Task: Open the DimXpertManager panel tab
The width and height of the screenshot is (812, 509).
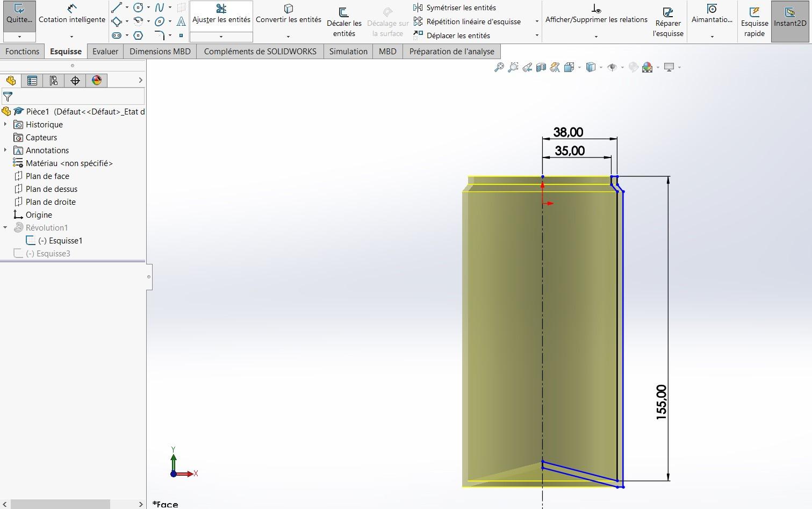Action: (x=75, y=81)
